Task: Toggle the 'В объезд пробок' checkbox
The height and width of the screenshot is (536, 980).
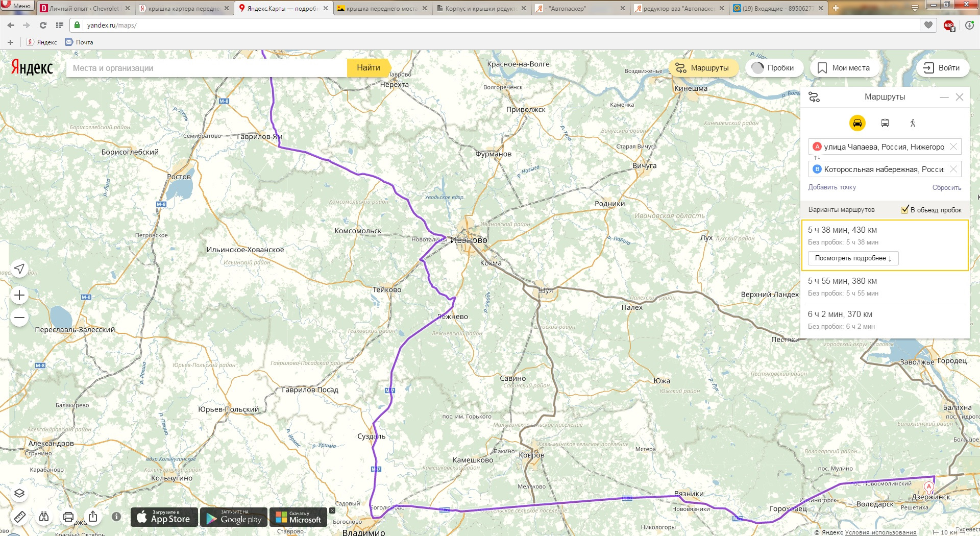Action: (x=905, y=209)
